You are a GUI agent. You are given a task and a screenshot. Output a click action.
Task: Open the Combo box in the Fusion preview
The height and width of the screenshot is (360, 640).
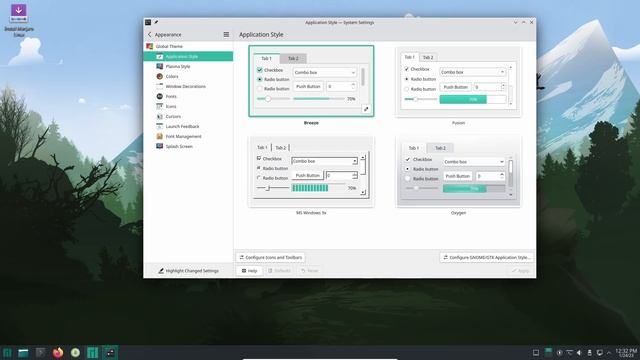point(472,72)
